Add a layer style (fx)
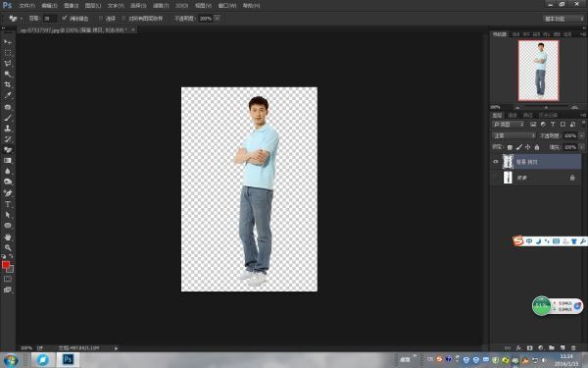This screenshot has height=368, width=588. [518, 348]
